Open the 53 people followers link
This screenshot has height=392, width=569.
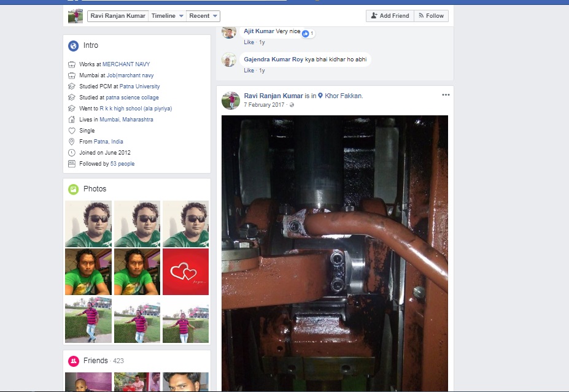point(122,164)
